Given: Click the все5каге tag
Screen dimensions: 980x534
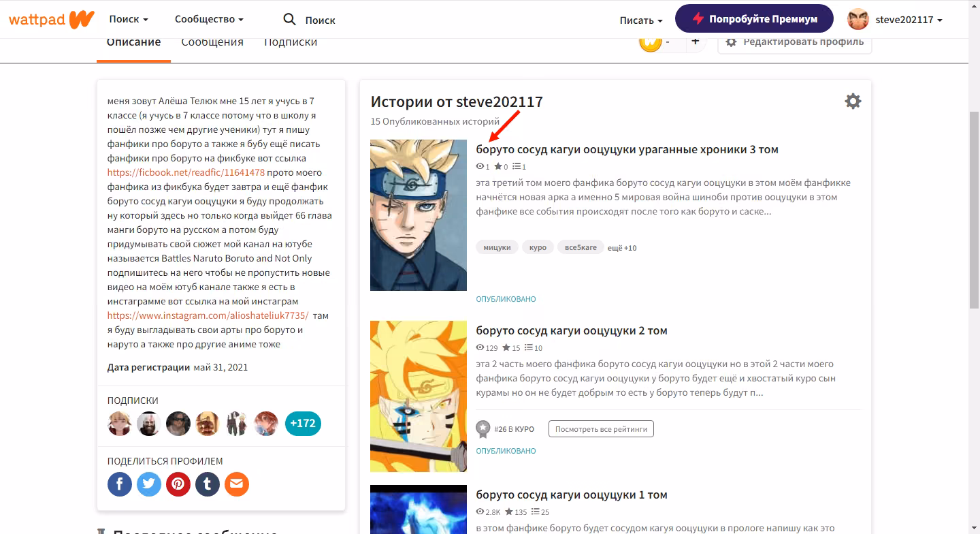Looking at the screenshot, I should point(581,247).
